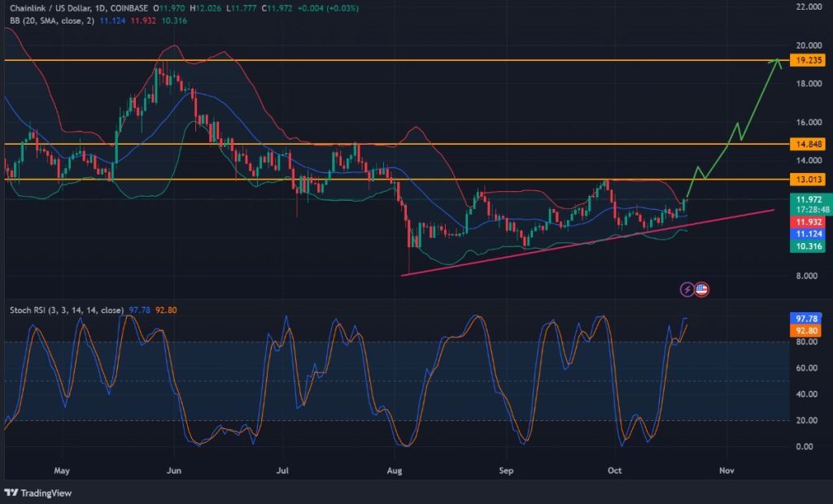The height and width of the screenshot is (504, 833).
Task: Click the 40.00 Stoch RSI scale tick
Action: (x=806, y=394)
